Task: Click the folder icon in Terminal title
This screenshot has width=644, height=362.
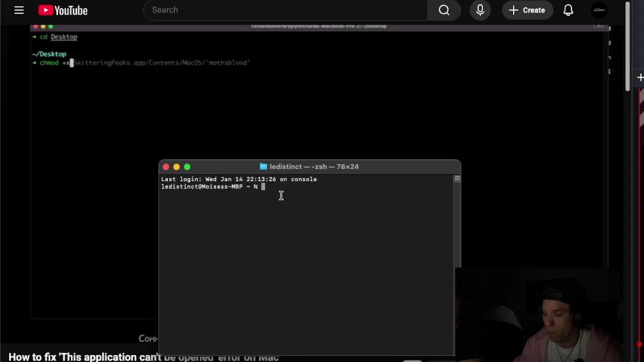Action: click(x=263, y=166)
